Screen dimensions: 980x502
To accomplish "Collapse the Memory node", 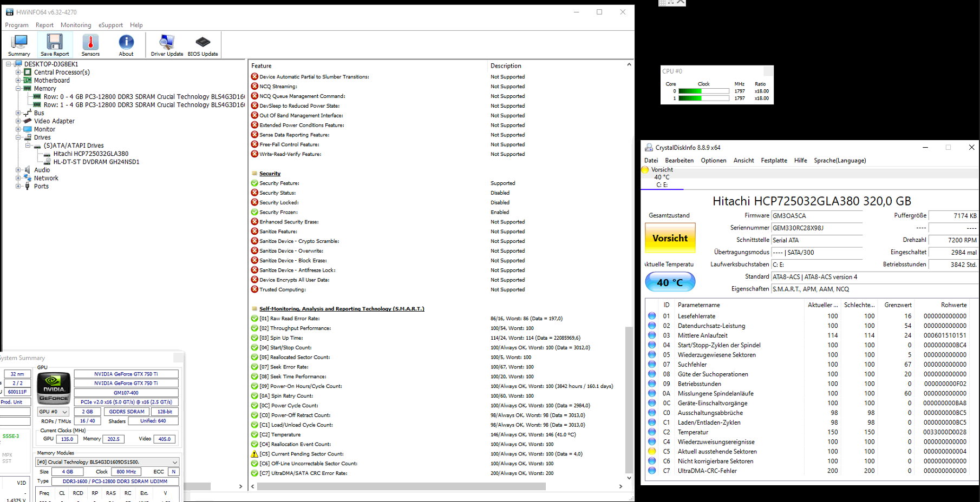I will (18, 88).
